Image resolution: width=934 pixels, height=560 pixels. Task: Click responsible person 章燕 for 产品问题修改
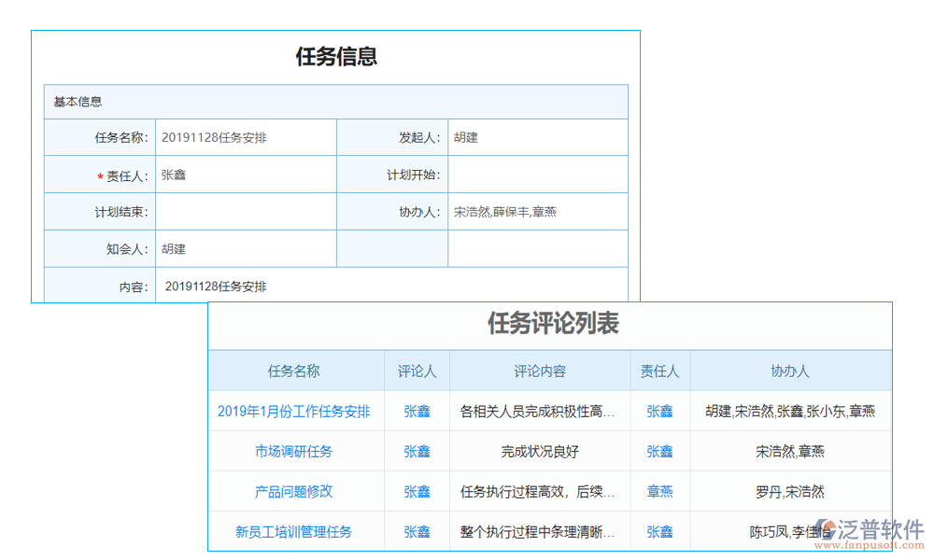[x=659, y=491]
